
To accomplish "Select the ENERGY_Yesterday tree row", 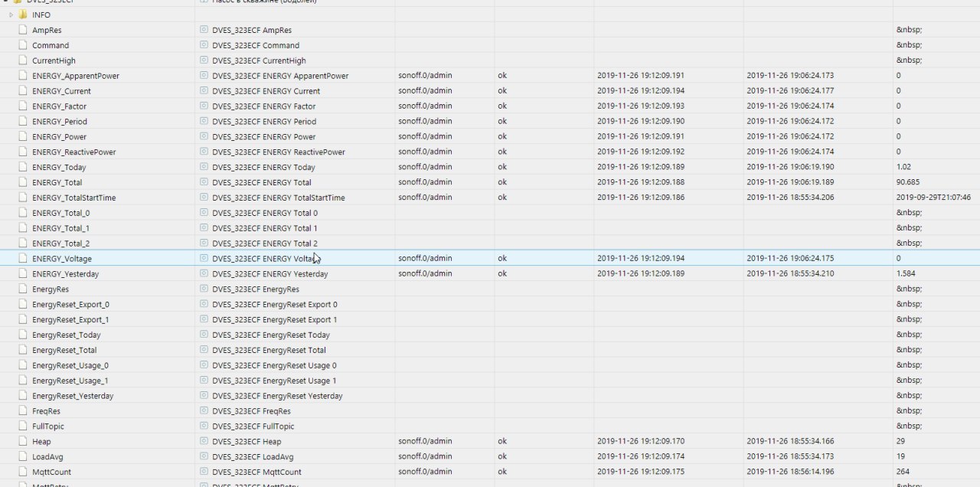I will (x=490, y=273).
